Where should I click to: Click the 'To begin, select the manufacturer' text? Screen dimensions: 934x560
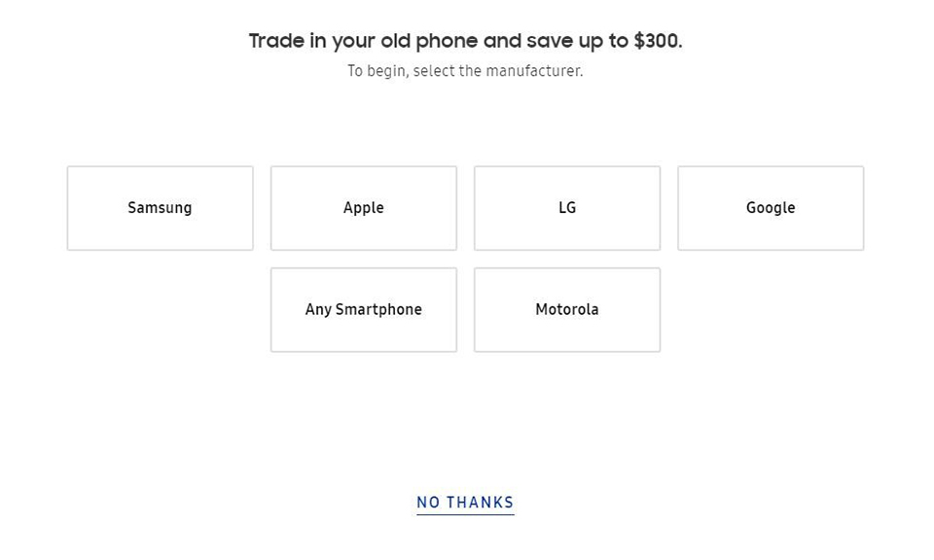coord(465,71)
